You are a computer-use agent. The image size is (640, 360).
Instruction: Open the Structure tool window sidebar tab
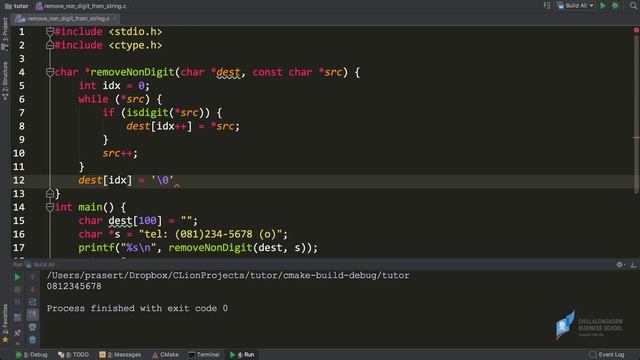pyautogui.click(x=5, y=81)
